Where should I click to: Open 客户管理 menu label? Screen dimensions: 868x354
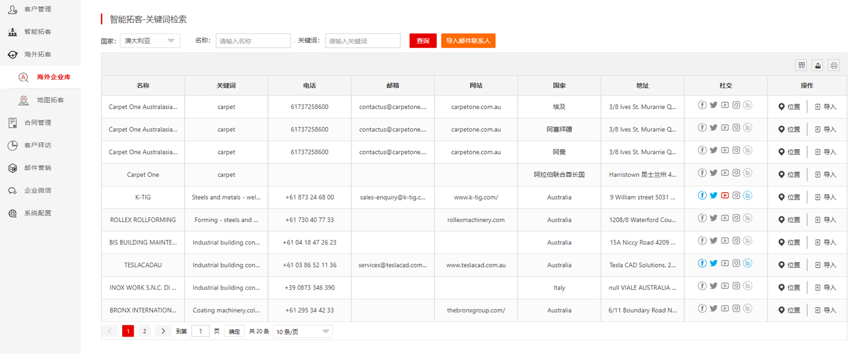(x=38, y=9)
